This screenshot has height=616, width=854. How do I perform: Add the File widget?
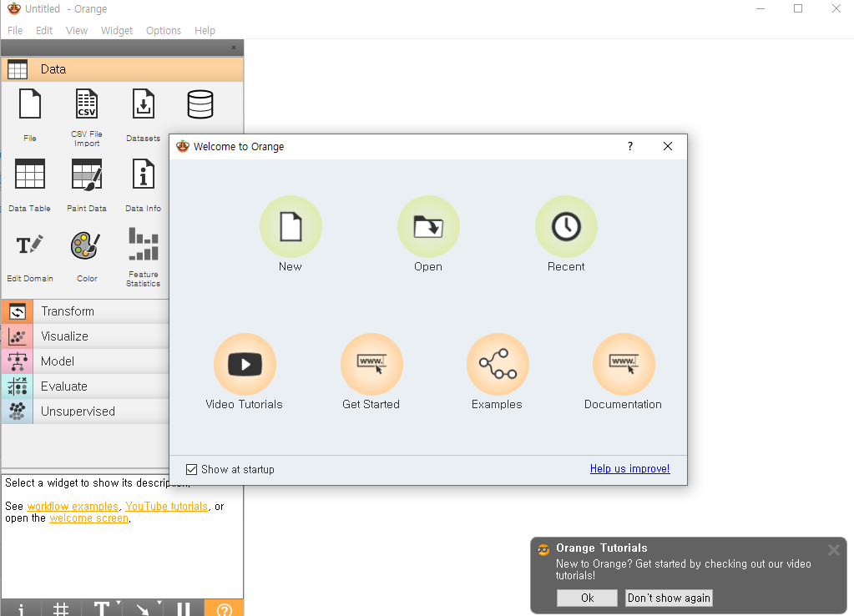(x=30, y=114)
